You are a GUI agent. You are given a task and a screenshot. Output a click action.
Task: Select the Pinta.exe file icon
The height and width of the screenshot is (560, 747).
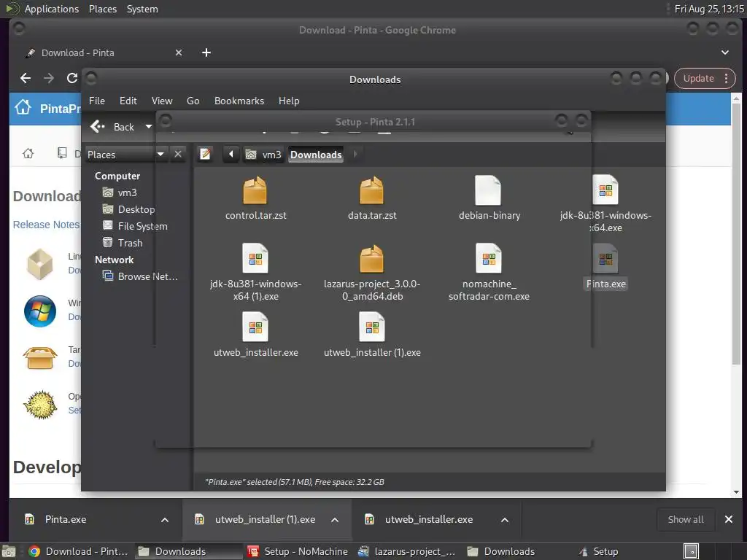pos(605,259)
